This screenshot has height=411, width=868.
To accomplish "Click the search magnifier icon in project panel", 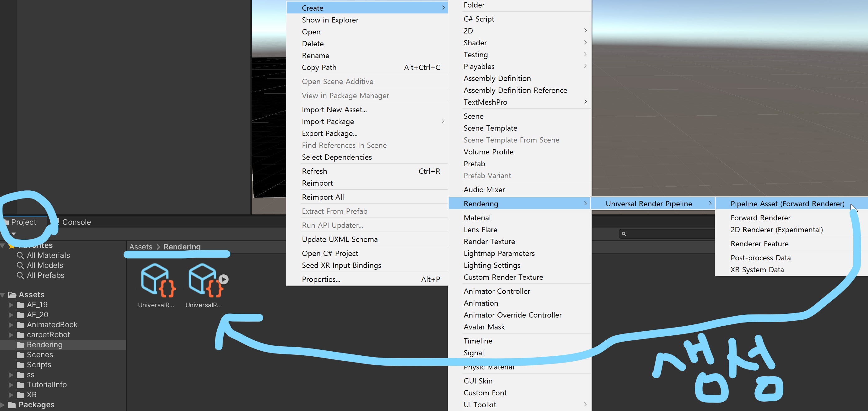I will [x=624, y=234].
